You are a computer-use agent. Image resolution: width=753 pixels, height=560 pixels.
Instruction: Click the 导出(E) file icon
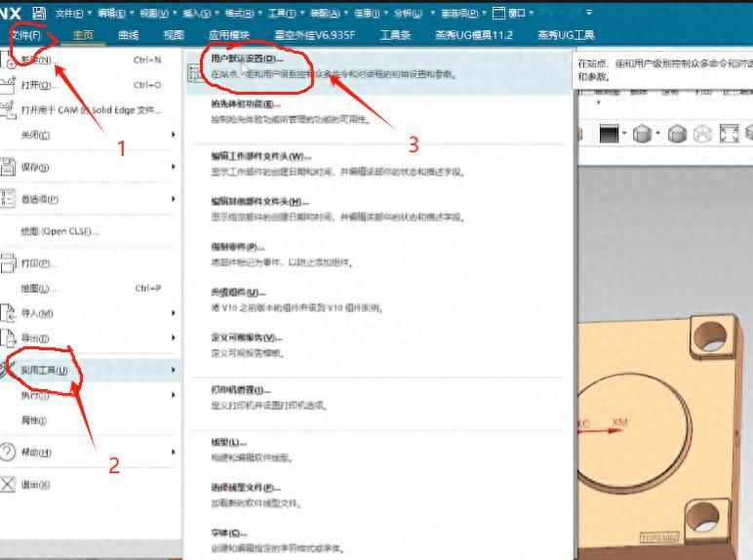(8, 339)
